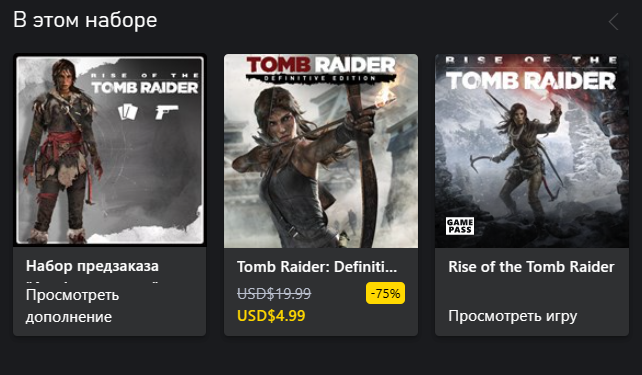Open the Rise of the Tomb Raider cover
The width and height of the screenshot is (642, 375).
(532, 151)
